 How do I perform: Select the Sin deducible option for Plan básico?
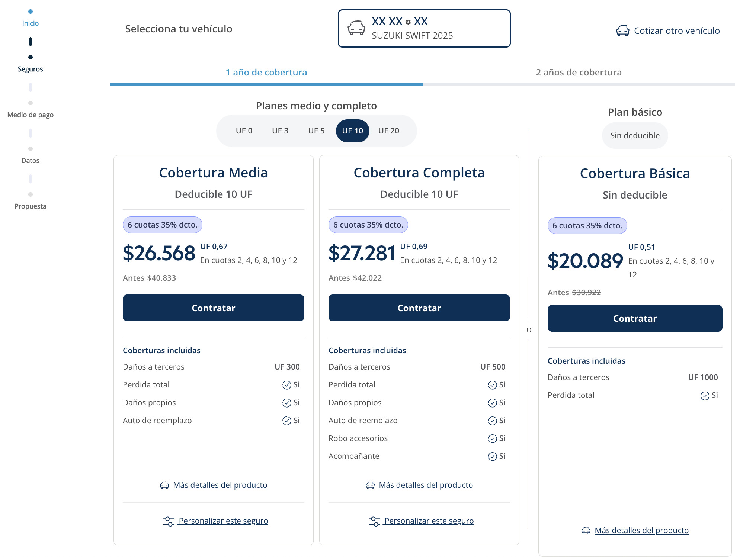[635, 135]
